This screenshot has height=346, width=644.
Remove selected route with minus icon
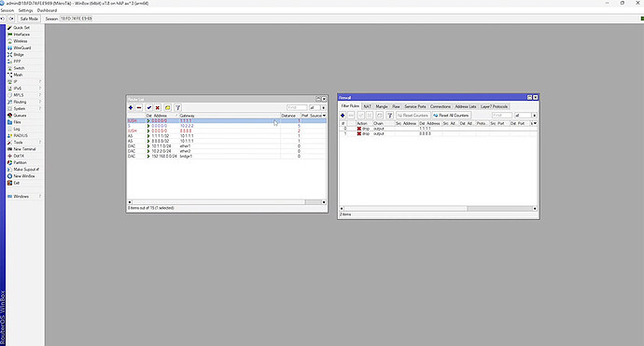click(139, 107)
